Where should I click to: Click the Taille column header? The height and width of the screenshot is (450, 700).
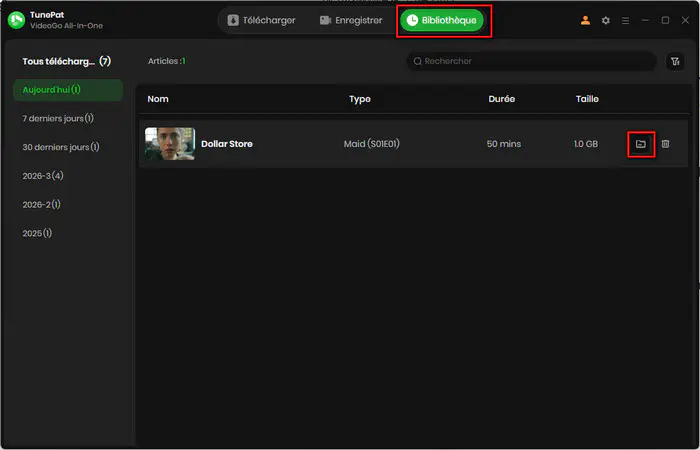(587, 99)
